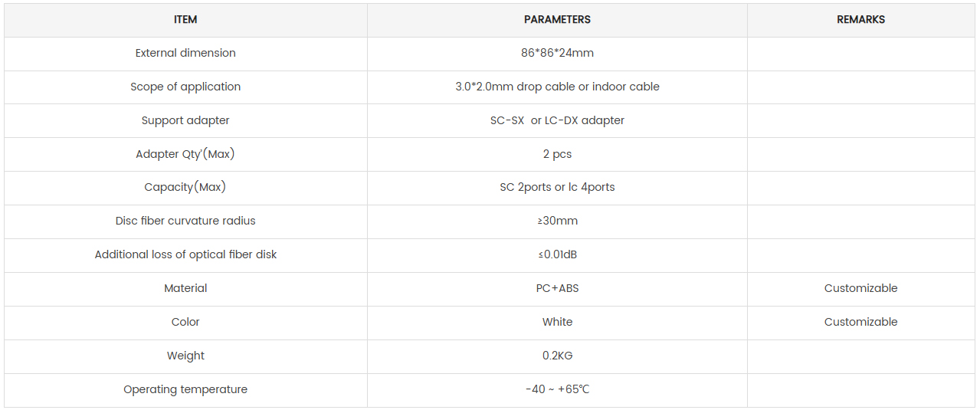Click the PC+ABS material value
This screenshot has height=410, width=980.
[557, 288]
